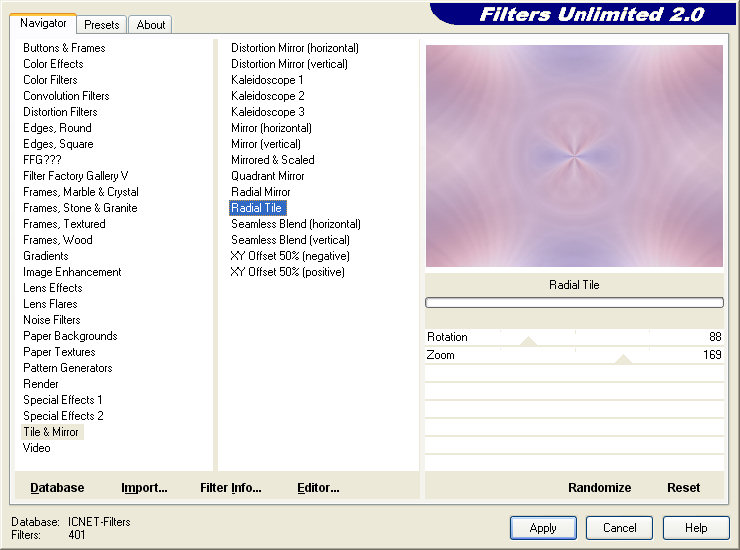This screenshot has height=550, width=740.
Task: Choose Distortion Mirror (vertical) filter
Action: point(289,64)
